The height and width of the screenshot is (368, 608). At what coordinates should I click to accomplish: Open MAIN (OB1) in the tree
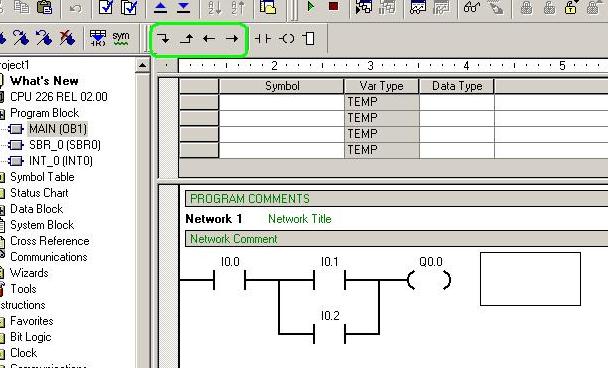tap(58, 129)
